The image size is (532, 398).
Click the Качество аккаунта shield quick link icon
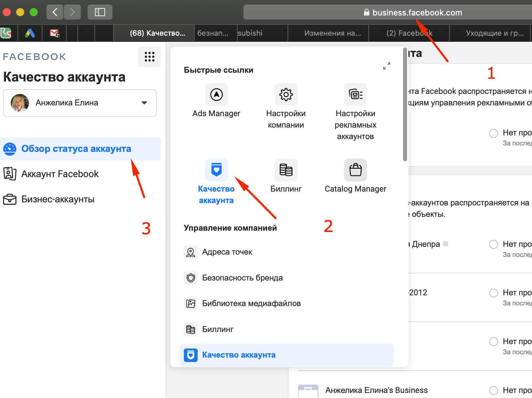coord(217,170)
